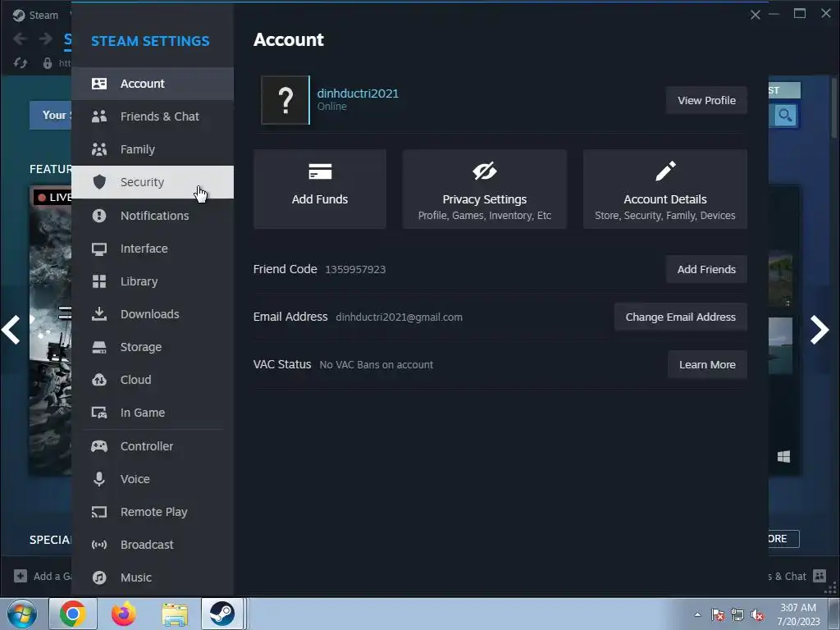The height and width of the screenshot is (630, 840).
Task: Click the Library grid icon
Action: [99, 281]
